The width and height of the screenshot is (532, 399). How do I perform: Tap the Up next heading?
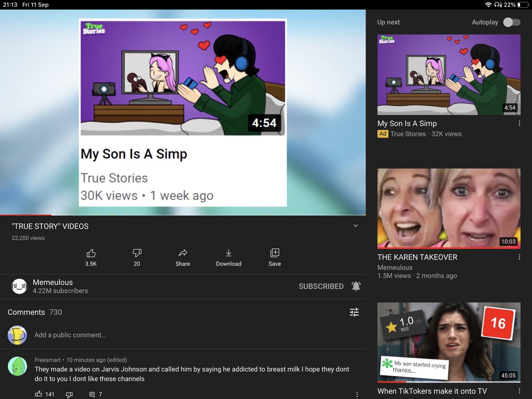388,22
